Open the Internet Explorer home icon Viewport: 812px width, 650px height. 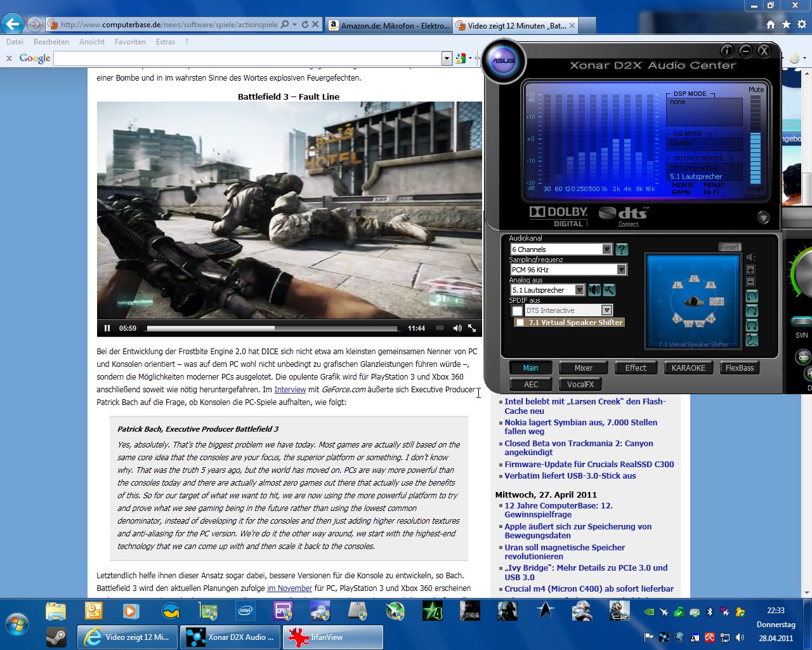(x=770, y=24)
